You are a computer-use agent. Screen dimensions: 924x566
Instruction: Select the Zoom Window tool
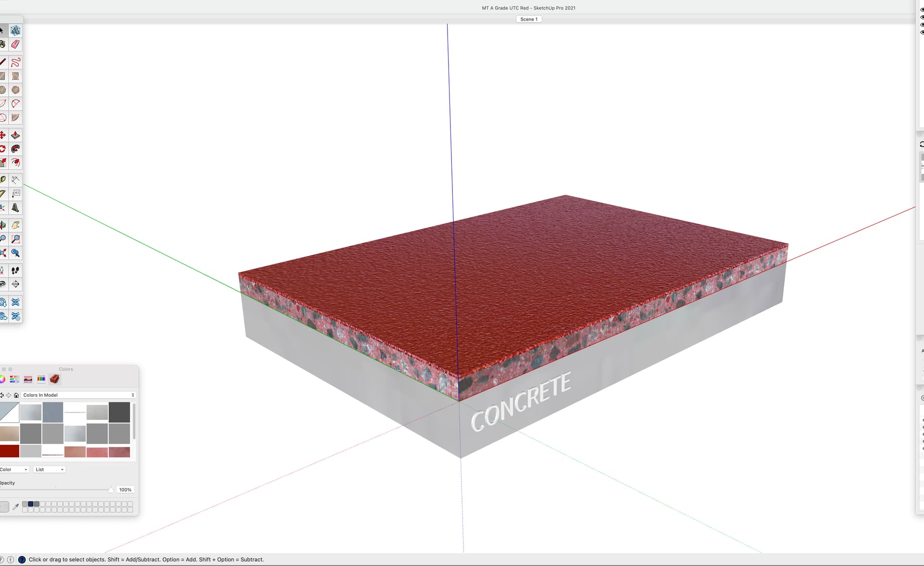[x=15, y=239]
